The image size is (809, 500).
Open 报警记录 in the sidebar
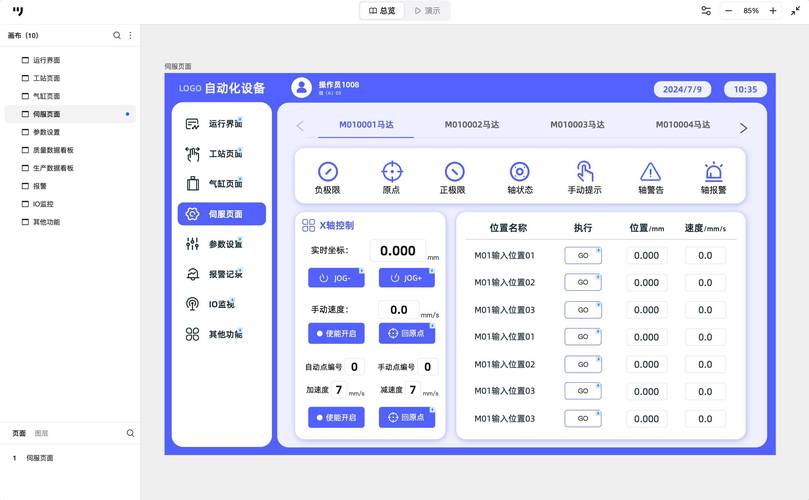[x=221, y=274]
